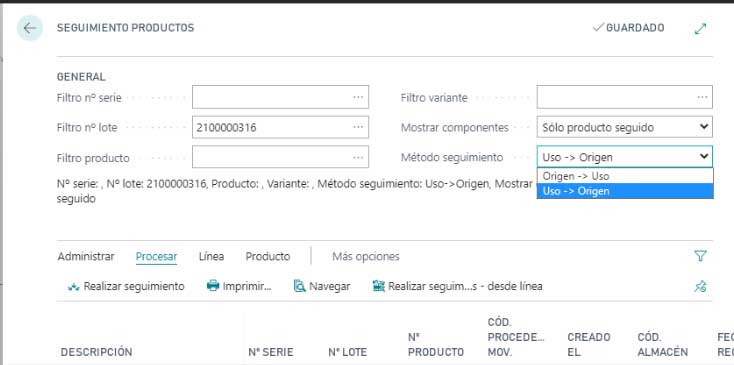This screenshot has height=365, width=734.
Task: Open the Línea menu
Action: [211, 256]
